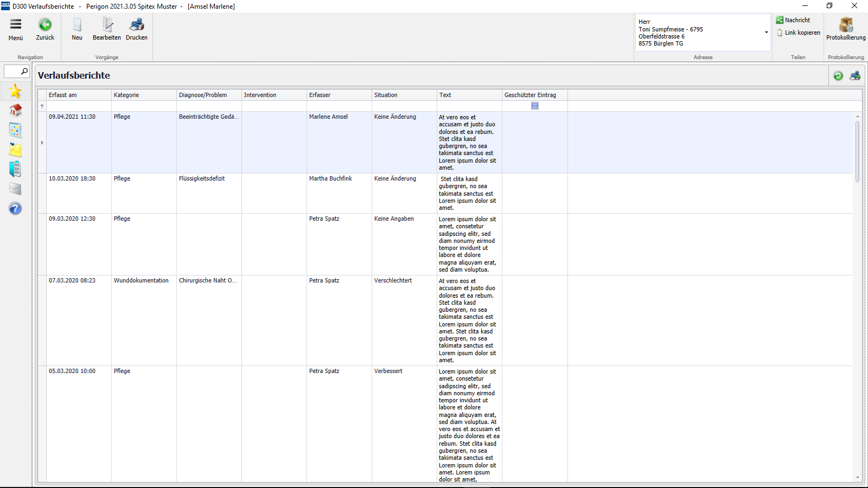Click the green refresh icon
Screen dimensions: 868x488
pos(838,76)
